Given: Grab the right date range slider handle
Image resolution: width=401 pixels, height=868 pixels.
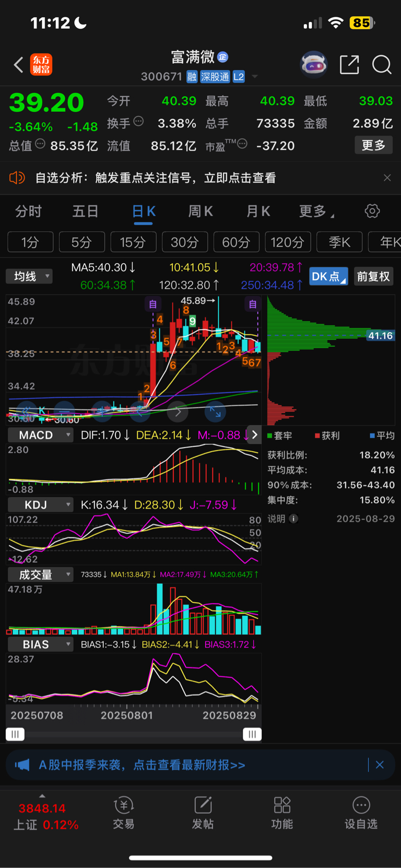Looking at the screenshot, I should pyautogui.click(x=252, y=734).
